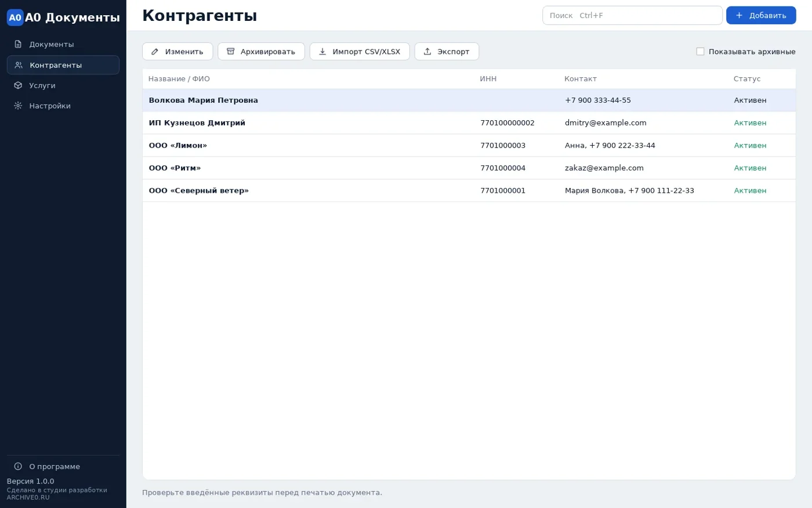This screenshot has height=508, width=812.
Task: Click the A0 app logo badge
Action: (15, 17)
